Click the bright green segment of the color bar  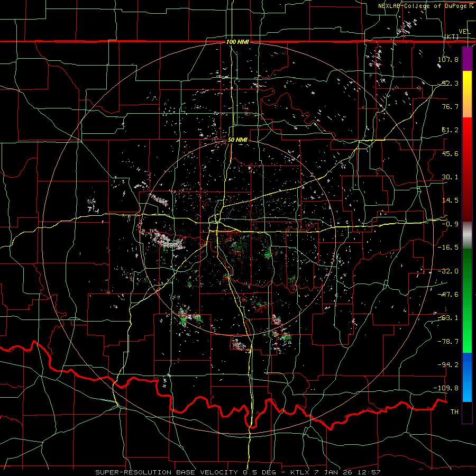coord(467,300)
